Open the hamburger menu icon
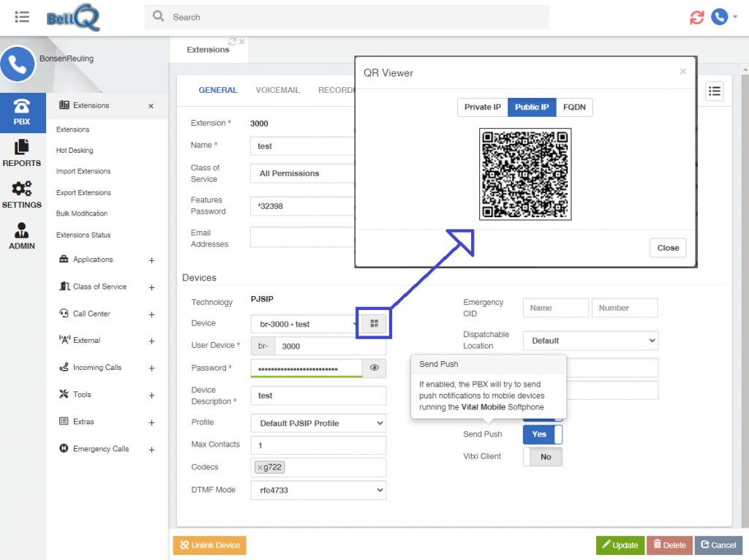This screenshot has width=749, height=560. click(x=22, y=18)
